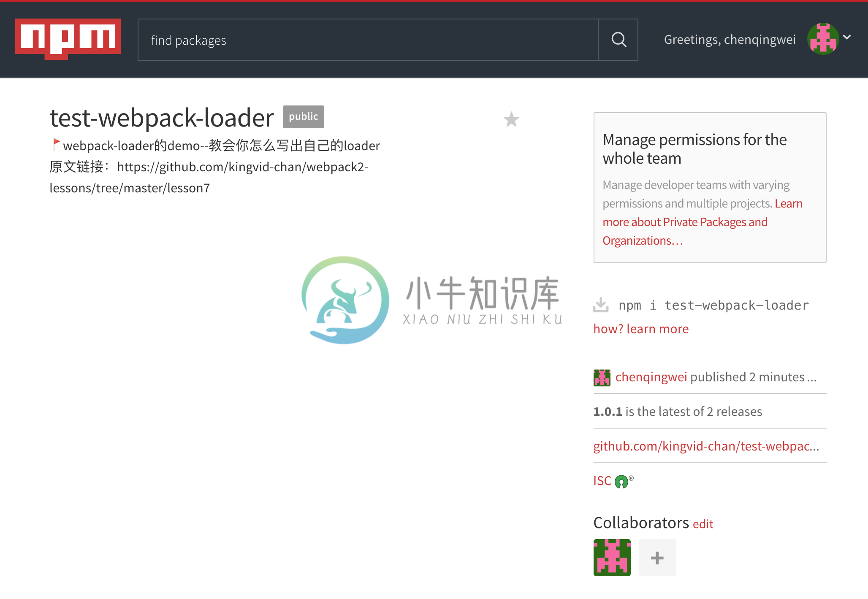
Task: Click small avatar beside chenqingwei published
Action: 602,378
